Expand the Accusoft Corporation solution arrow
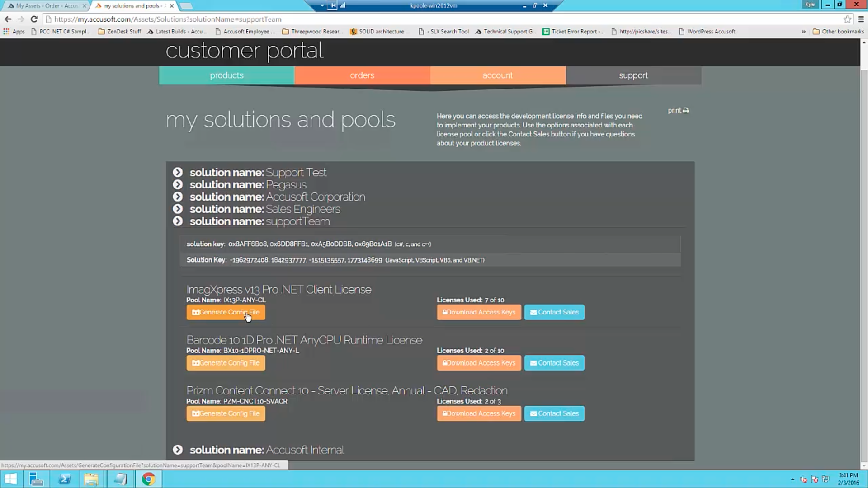 click(x=178, y=197)
